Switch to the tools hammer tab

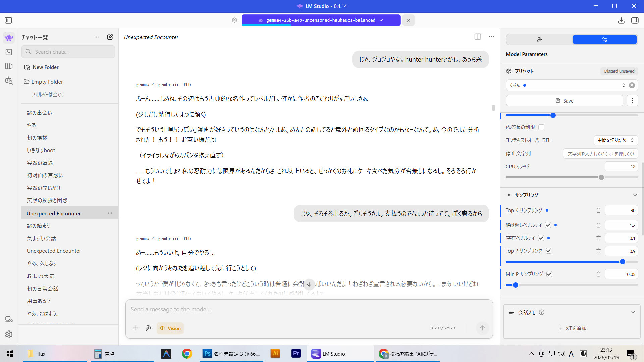tap(539, 40)
